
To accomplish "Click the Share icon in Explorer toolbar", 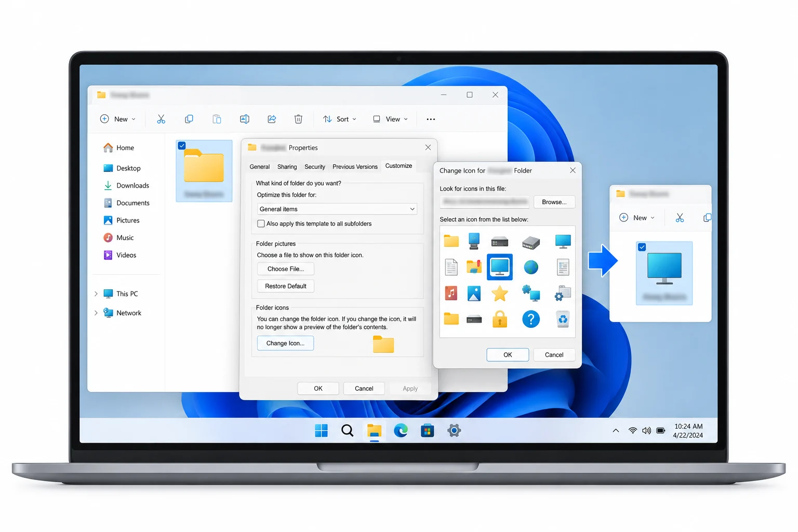I will (272, 119).
